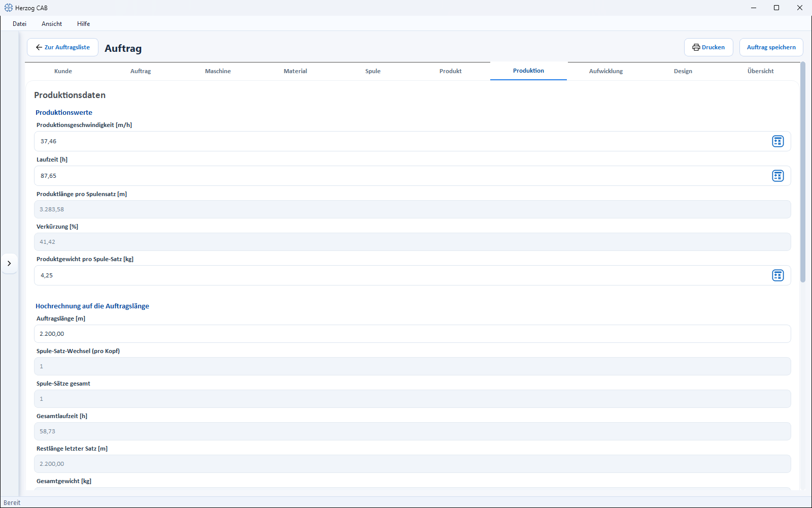Viewport: 812px width, 508px height.
Task: Click the Produktlänge pro Spulensatz field 3.283,58
Action: click(x=412, y=209)
